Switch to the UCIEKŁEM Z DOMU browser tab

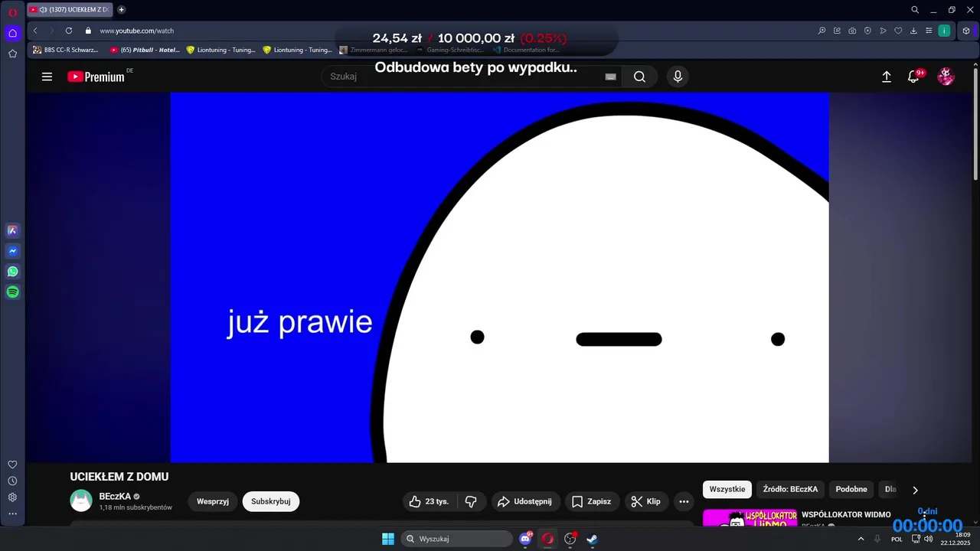point(70,10)
